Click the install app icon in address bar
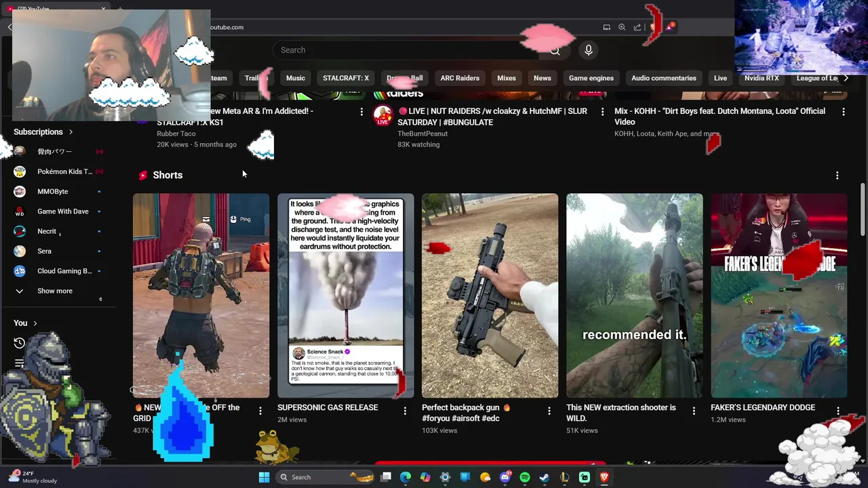Image resolution: width=868 pixels, height=488 pixels. pyautogui.click(x=606, y=27)
